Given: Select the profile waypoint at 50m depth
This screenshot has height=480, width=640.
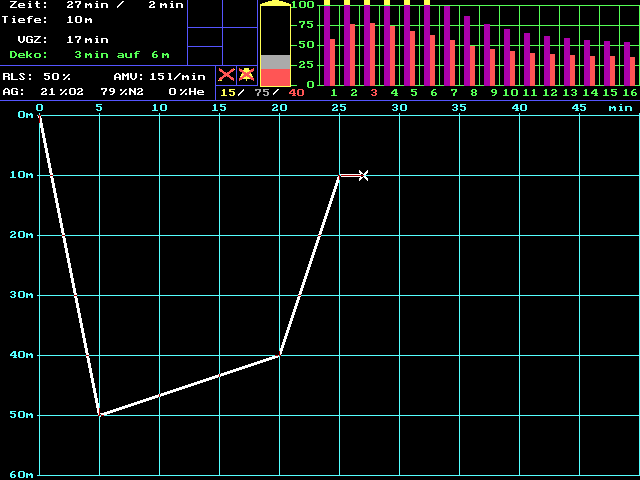Looking at the screenshot, I should click(99, 414).
